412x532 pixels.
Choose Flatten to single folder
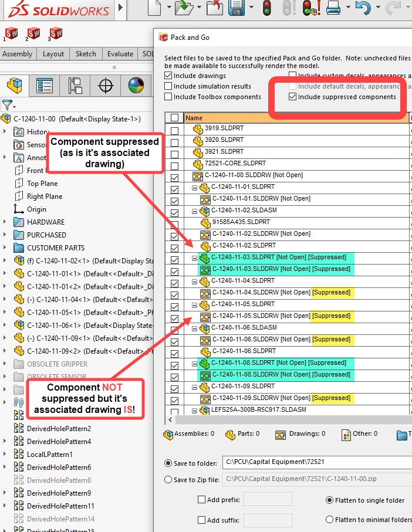tap(329, 500)
